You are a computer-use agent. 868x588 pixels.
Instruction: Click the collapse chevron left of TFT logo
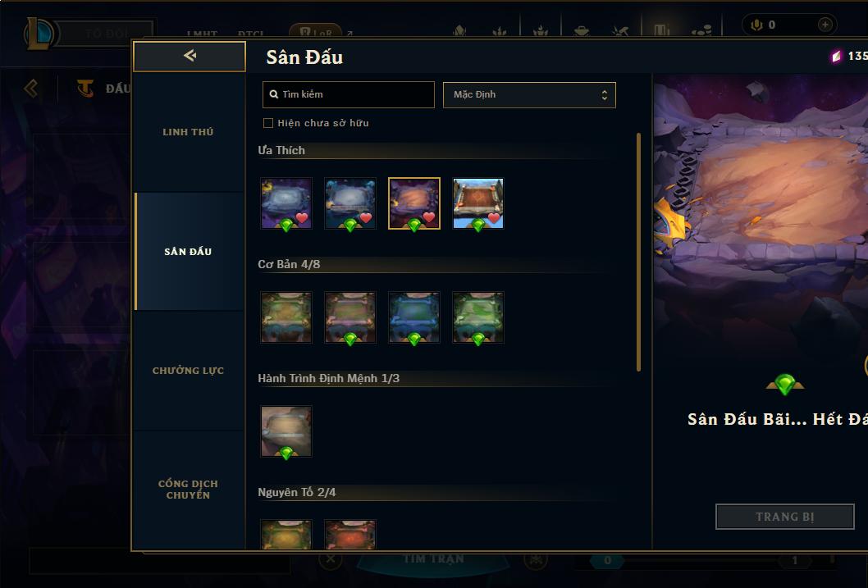[31, 88]
